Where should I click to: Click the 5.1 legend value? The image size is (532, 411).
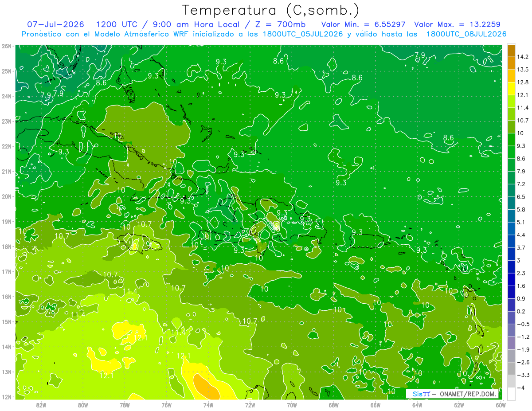coord(521,222)
